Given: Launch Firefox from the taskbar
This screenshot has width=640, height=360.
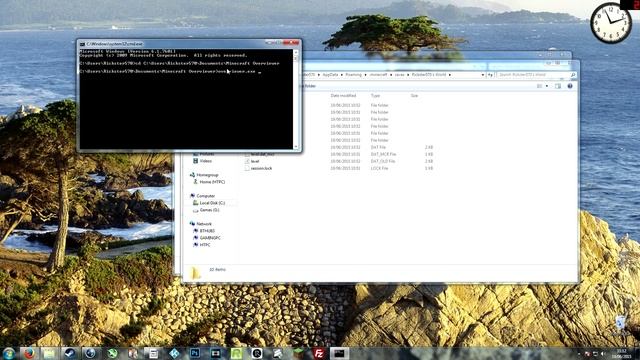Looking at the screenshot, I should [x=29, y=353].
